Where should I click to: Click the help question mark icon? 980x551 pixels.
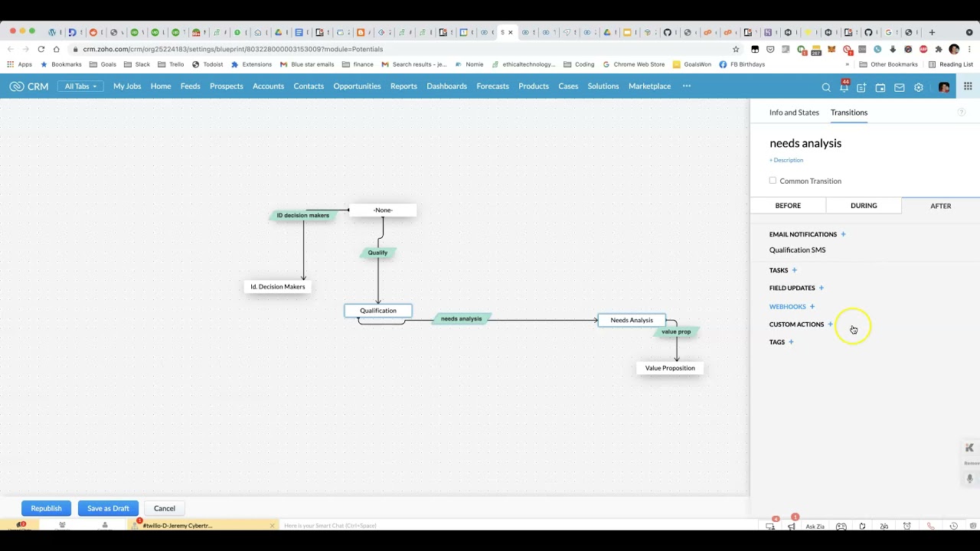(x=961, y=112)
